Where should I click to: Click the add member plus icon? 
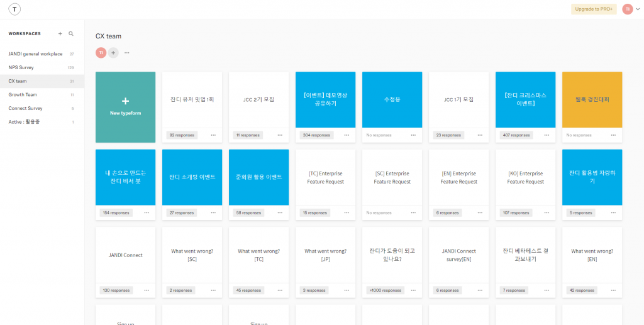click(x=113, y=53)
